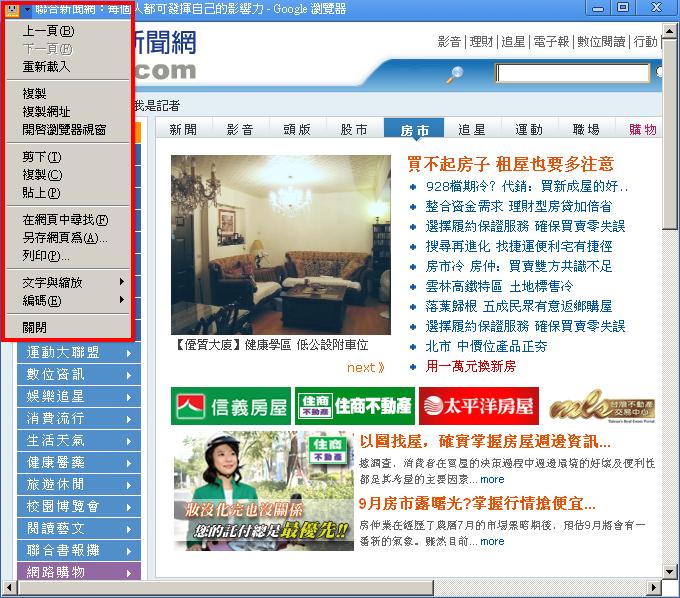Expand the 運動大聯盟 sidebar category

[79, 353]
